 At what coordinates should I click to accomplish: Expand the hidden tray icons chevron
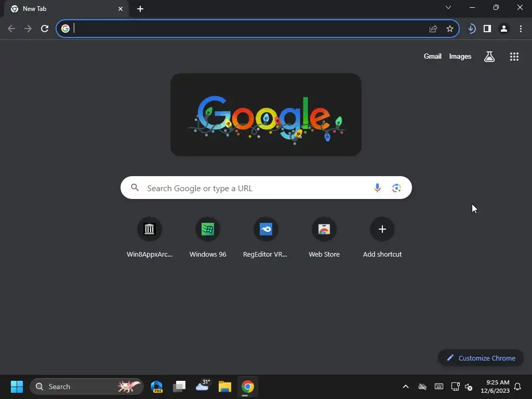(x=405, y=387)
